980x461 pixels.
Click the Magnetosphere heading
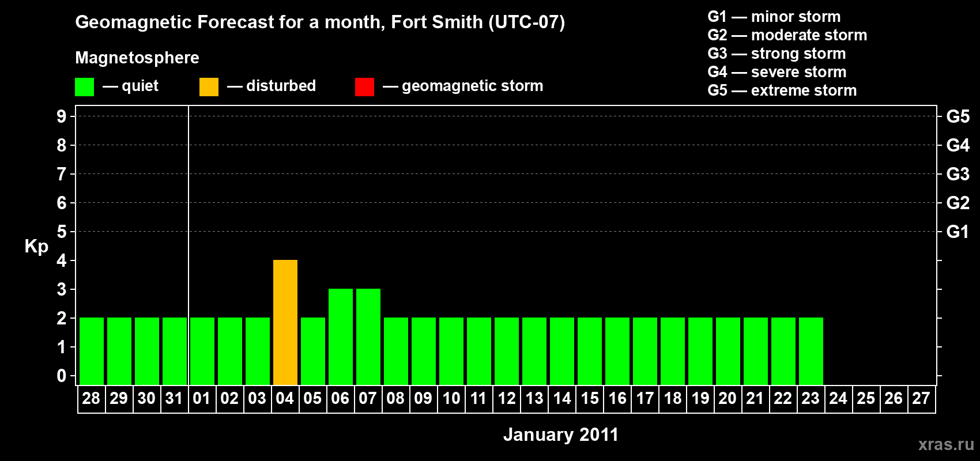click(137, 58)
